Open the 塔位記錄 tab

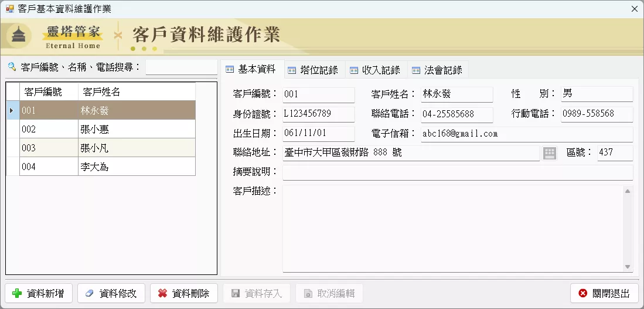click(x=315, y=70)
